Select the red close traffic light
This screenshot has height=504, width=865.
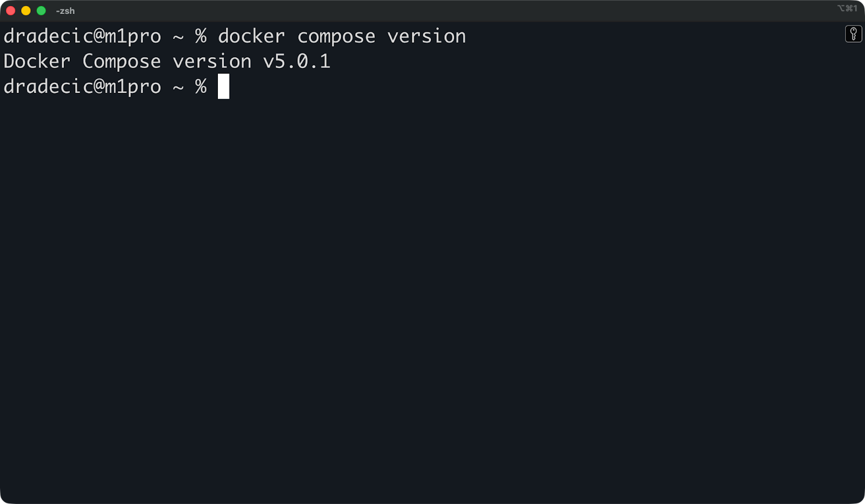point(10,10)
